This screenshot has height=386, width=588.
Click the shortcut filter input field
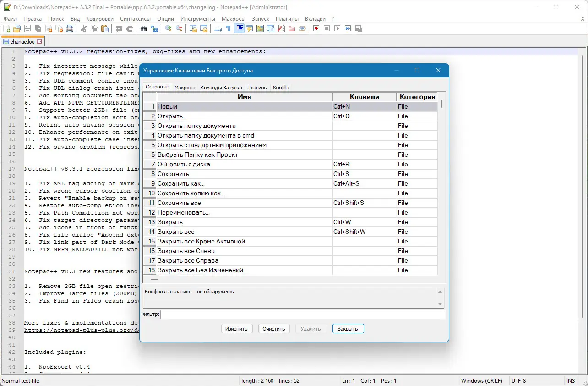point(302,314)
